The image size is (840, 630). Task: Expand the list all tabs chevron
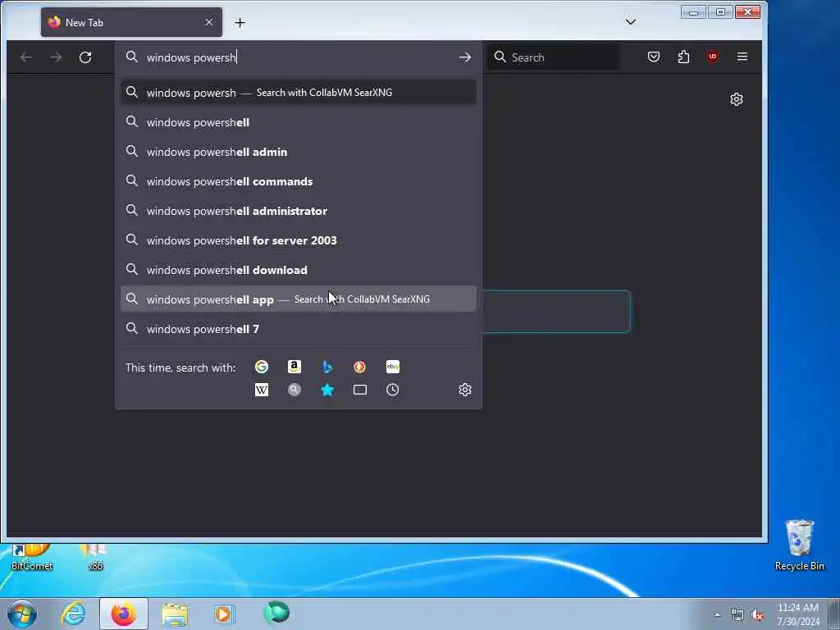(631, 22)
